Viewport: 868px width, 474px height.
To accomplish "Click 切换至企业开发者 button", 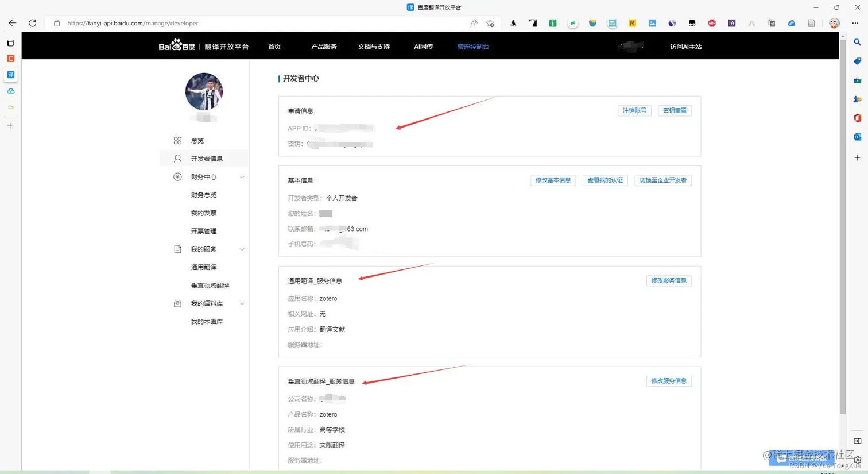I will point(663,180).
